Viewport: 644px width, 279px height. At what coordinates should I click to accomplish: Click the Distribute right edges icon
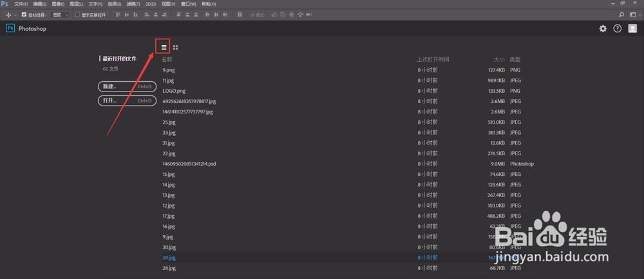tap(225, 15)
